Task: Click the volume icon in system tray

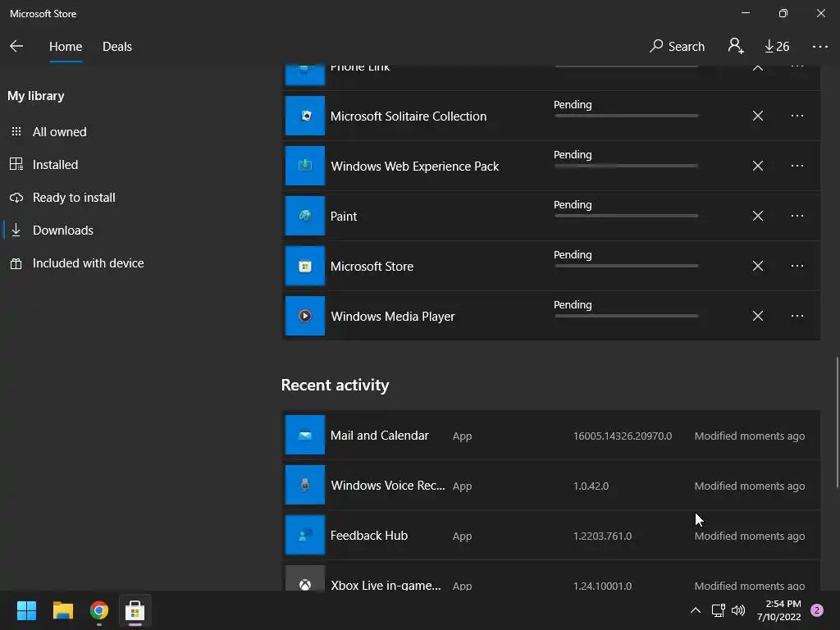Action: (x=738, y=610)
